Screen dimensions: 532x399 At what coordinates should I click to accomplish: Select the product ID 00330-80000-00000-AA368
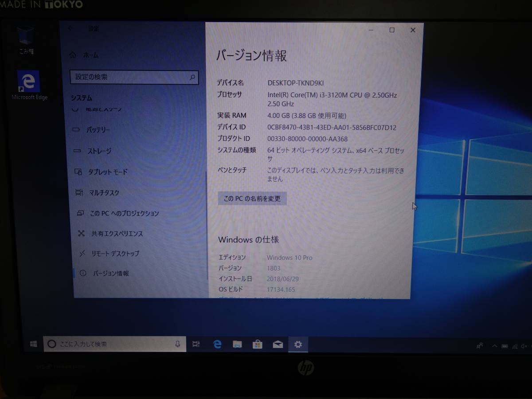(307, 139)
